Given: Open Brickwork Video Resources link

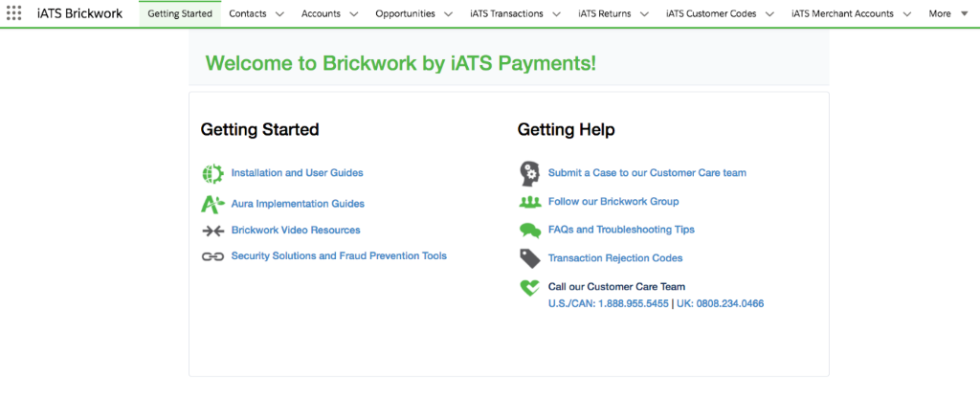Looking at the screenshot, I should pos(296,231).
